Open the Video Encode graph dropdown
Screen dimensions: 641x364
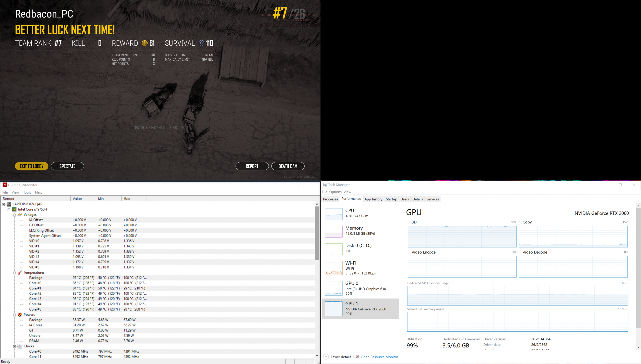click(x=409, y=252)
